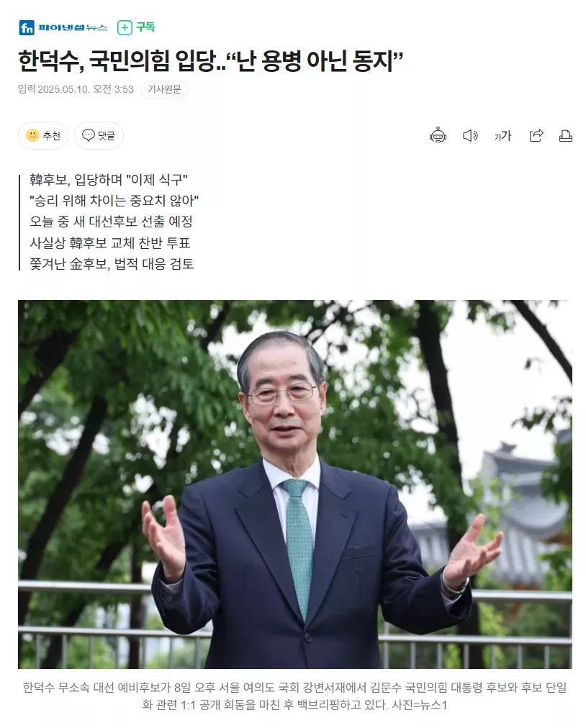Open the 가가 font size setting

click(502, 136)
